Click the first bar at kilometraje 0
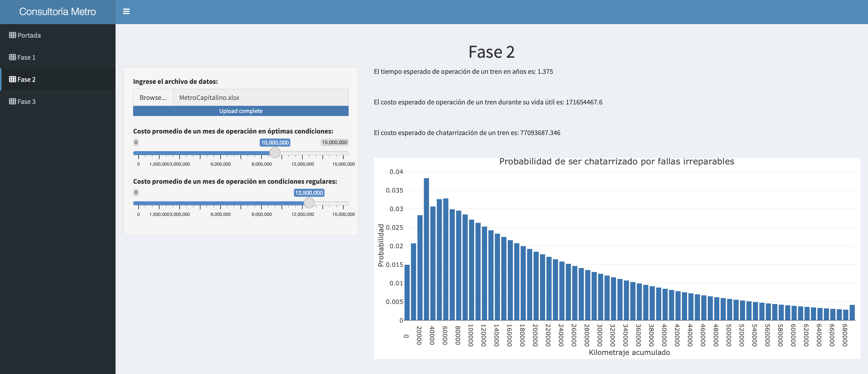 tap(407, 292)
